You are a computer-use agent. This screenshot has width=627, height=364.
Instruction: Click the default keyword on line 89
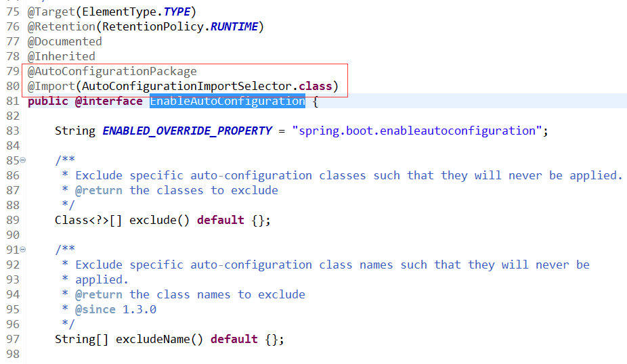(x=221, y=220)
